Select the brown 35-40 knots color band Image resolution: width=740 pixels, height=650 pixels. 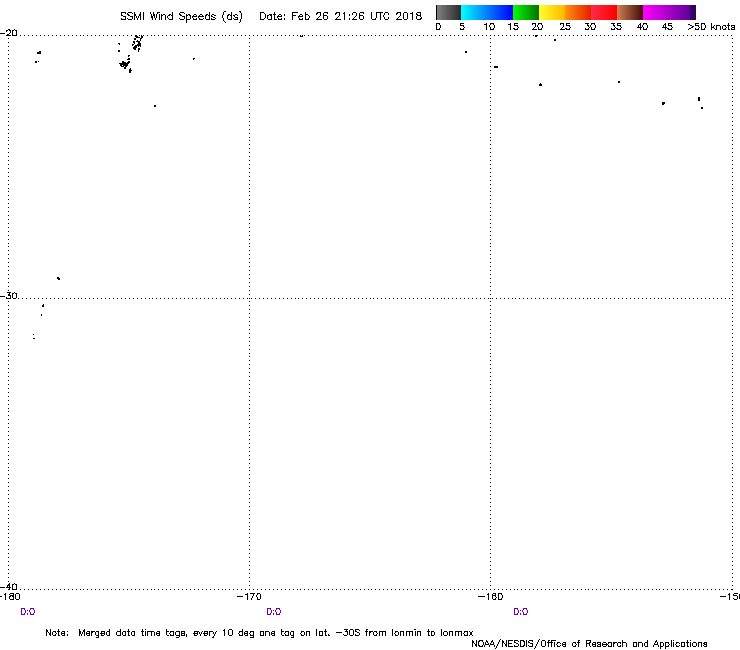(630, 13)
